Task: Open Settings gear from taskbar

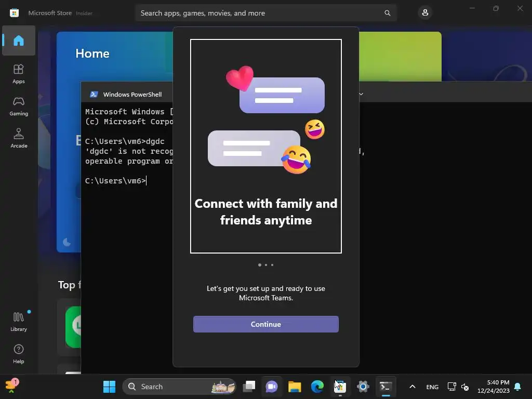Action: 363,387
